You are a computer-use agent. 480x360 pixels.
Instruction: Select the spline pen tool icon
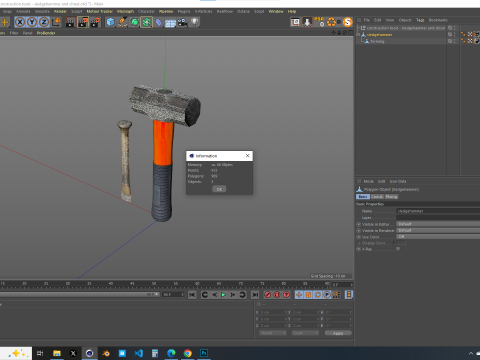122,22
